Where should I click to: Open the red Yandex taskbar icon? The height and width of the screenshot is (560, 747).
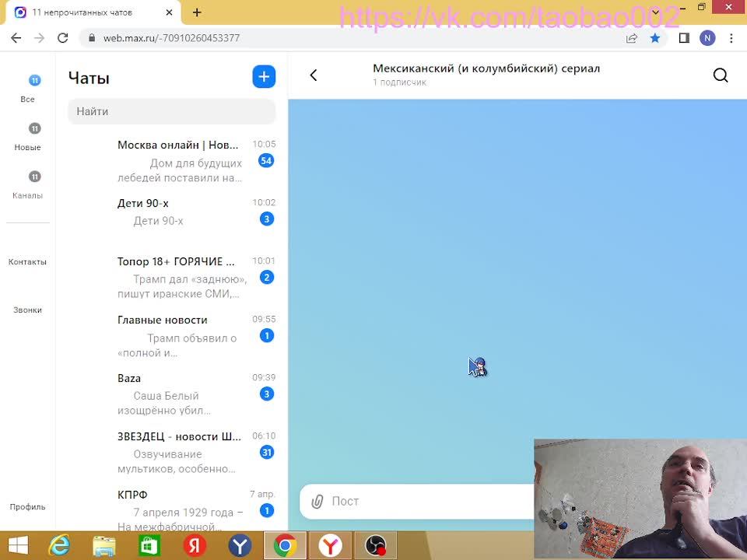(195, 546)
